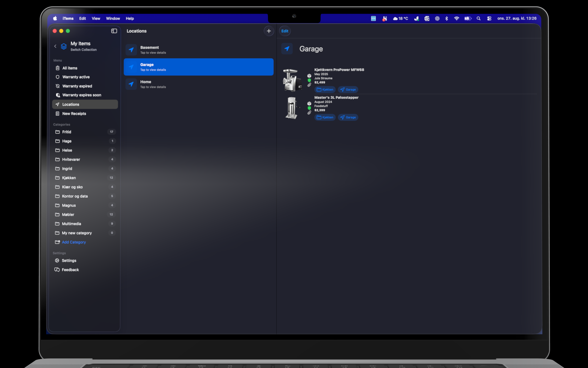Viewport: 588px width, 368px height.
Task: Open the Ingrid category
Action: coord(85,168)
